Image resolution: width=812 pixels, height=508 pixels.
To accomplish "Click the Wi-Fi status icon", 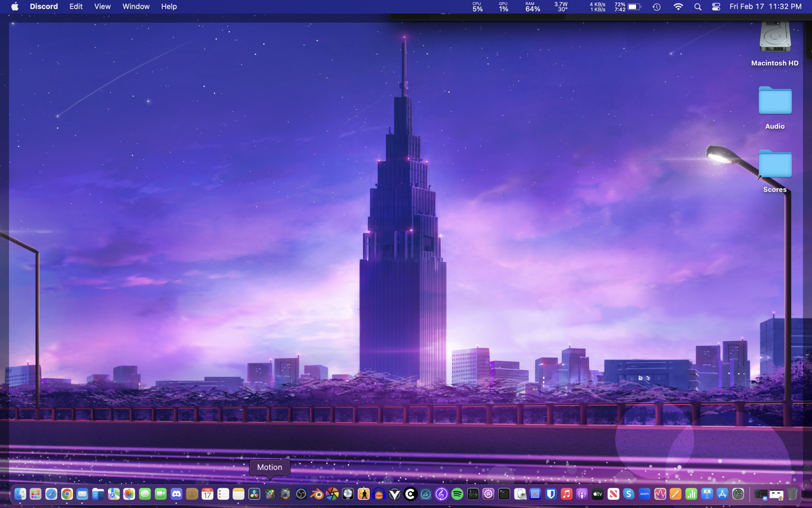I will (678, 7).
